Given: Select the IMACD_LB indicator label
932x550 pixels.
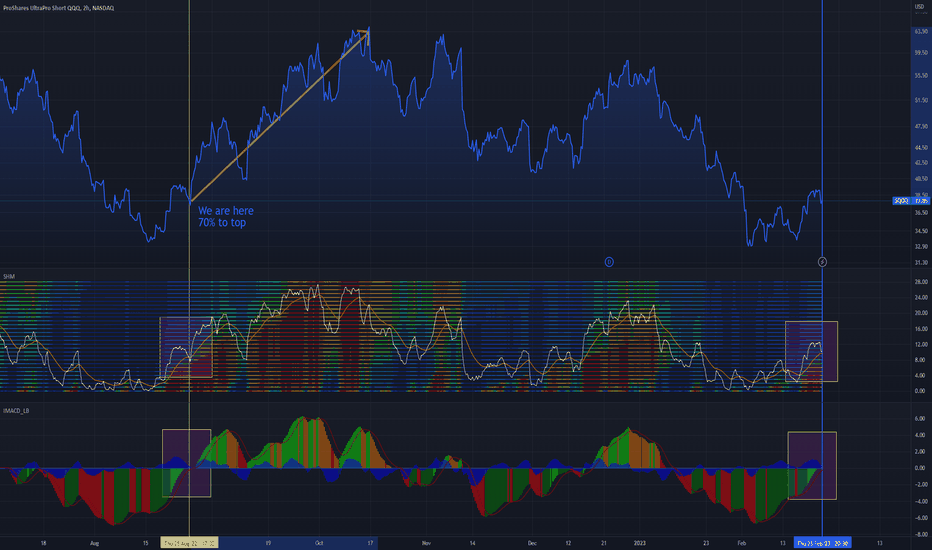Looking at the screenshot, I should [x=16, y=411].
